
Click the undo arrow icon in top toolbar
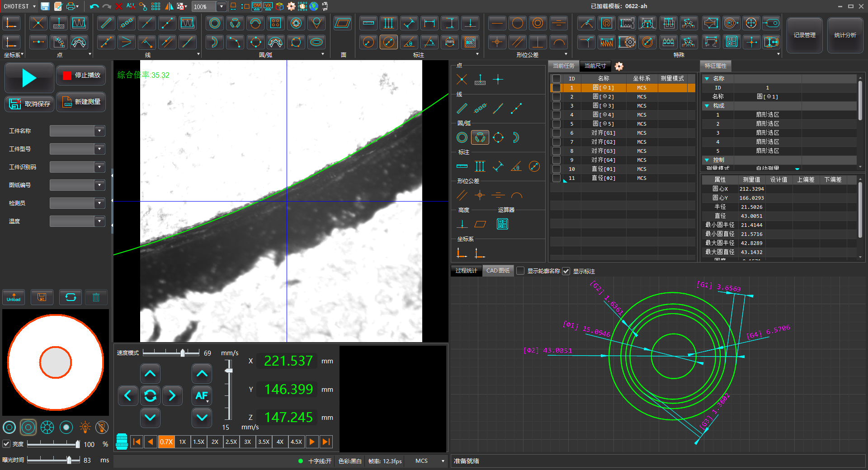point(94,6)
